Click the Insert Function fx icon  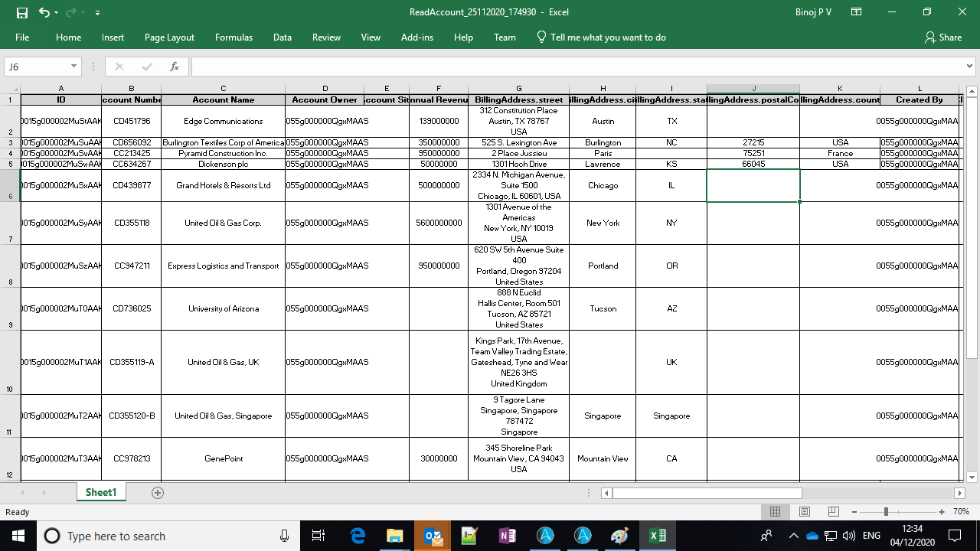(x=175, y=67)
